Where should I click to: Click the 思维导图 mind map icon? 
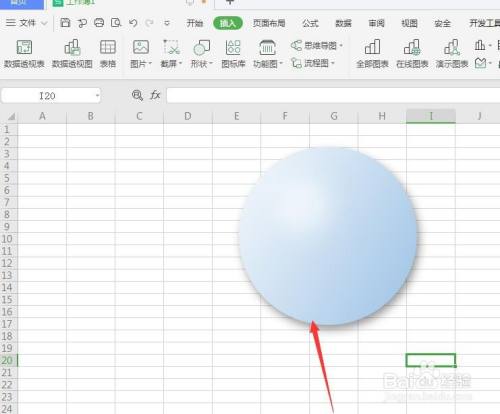[x=296, y=45]
